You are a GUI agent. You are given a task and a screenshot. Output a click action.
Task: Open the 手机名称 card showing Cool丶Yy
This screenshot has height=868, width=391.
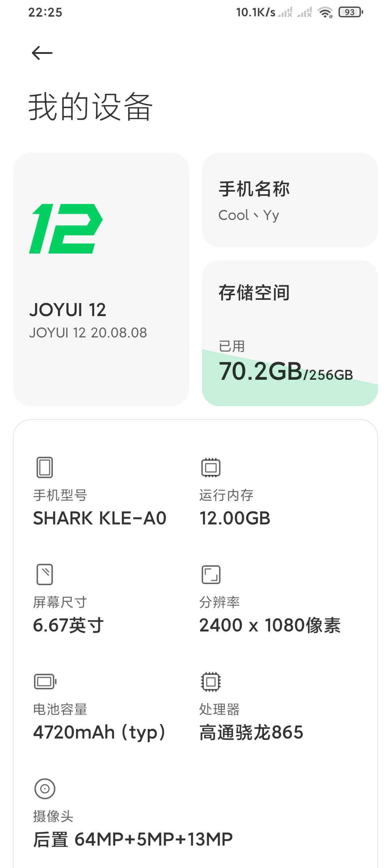290,200
